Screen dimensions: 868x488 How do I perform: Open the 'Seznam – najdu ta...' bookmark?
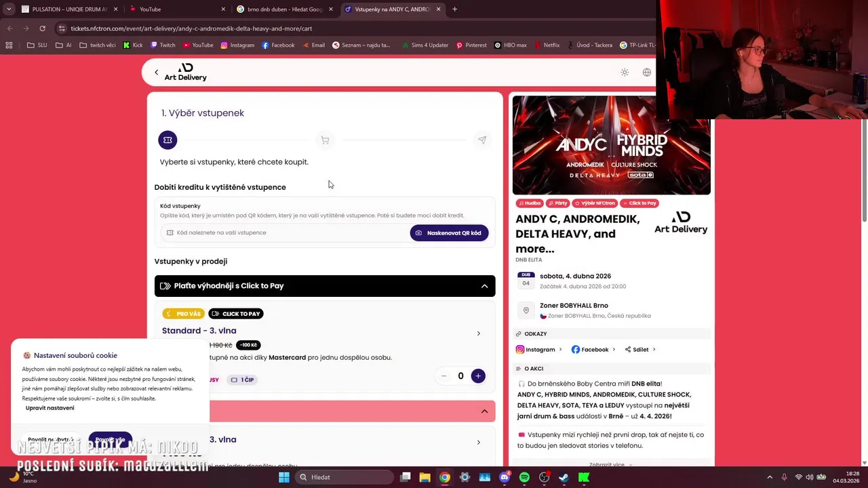pyautogui.click(x=361, y=45)
